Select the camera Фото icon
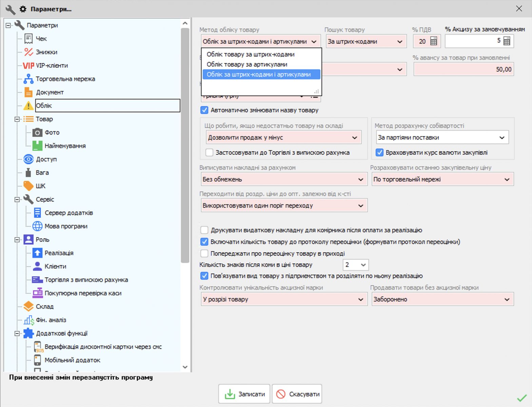Screen dimensions: 532x407 tap(37, 133)
